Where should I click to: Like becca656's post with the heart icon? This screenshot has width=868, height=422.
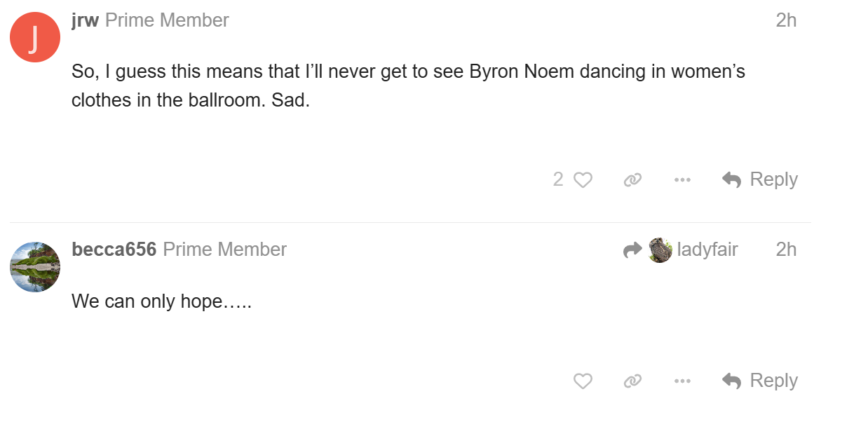coord(583,381)
